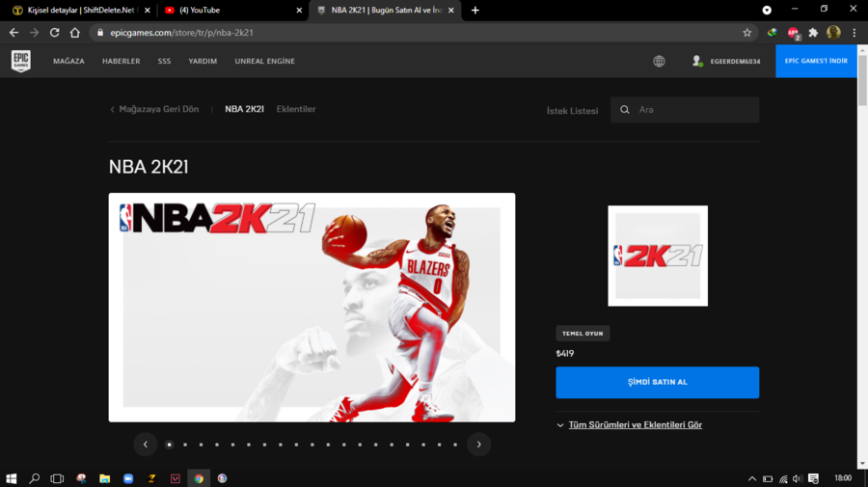The width and height of the screenshot is (868, 487).
Task: Open a new browser tab
Action: (475, 10)
